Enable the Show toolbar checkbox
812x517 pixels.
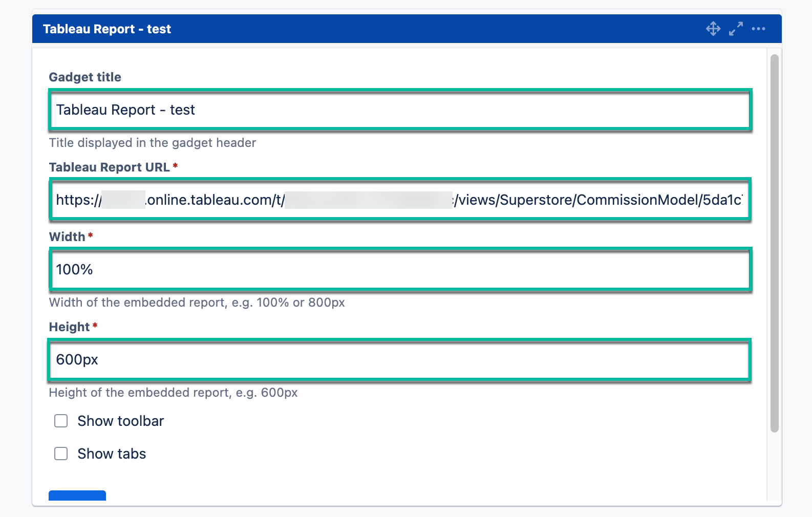[x=61, y=421]
